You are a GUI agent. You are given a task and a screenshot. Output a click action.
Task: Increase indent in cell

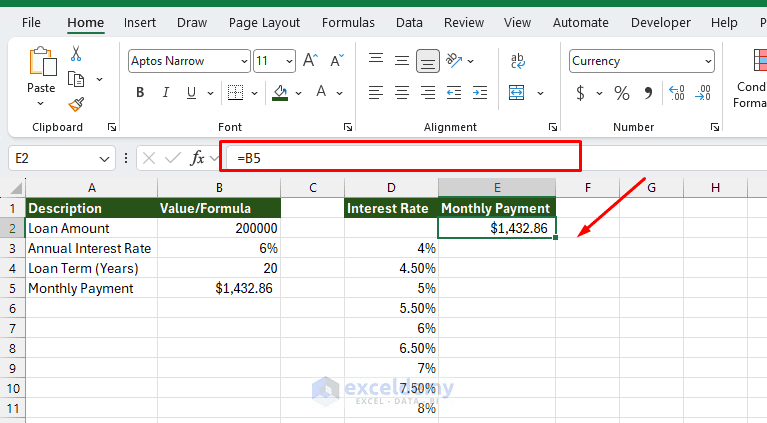pos(480,92)
